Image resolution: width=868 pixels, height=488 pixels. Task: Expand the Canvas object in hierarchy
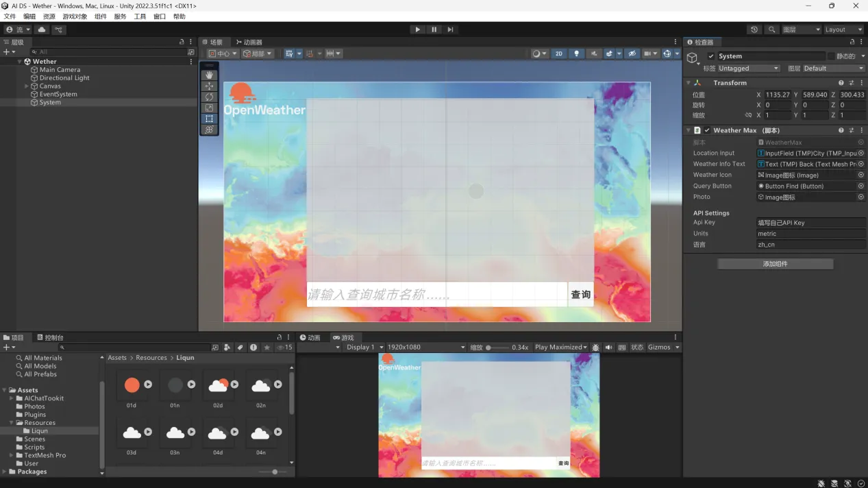tap(27, 86)
